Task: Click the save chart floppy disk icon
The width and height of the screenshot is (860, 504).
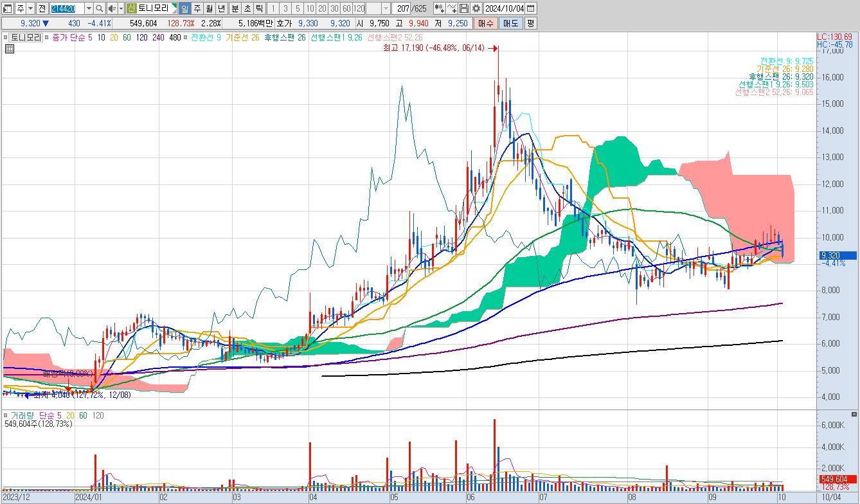Action: [465, 8]
